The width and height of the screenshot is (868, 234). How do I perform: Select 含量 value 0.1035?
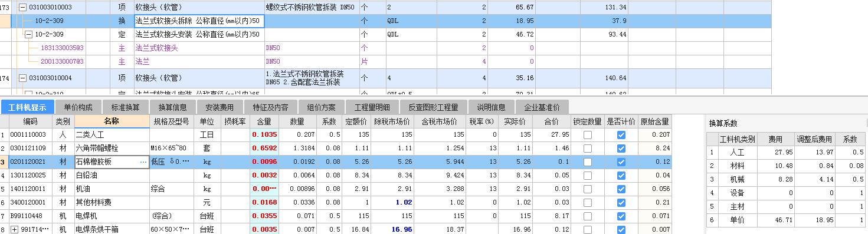point(264,135)
